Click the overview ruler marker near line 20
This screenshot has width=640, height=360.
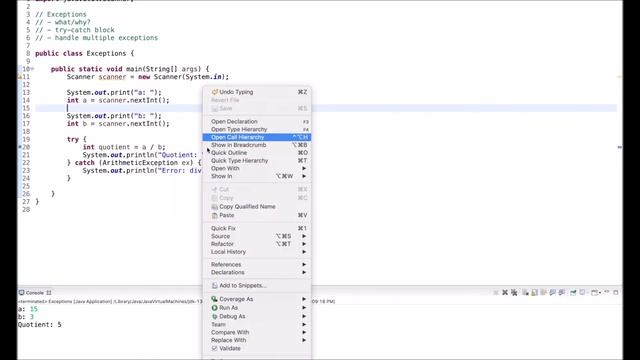[x=620, y=147]
